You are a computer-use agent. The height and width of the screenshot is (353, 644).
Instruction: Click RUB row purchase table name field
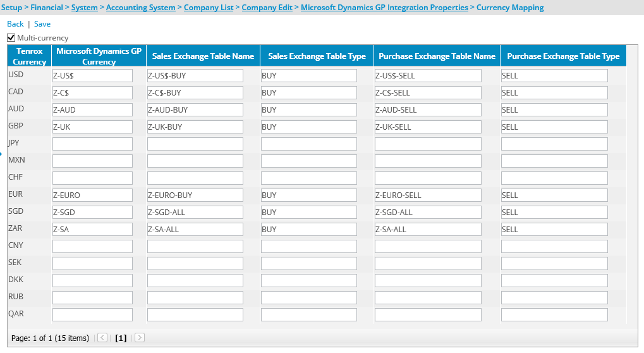tap(428, 297)
